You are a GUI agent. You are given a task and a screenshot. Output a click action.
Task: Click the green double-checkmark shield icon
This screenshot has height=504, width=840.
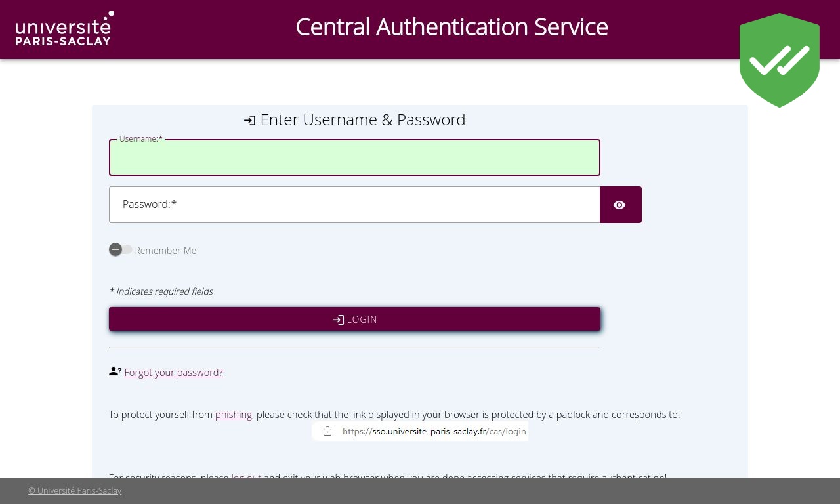780,60
